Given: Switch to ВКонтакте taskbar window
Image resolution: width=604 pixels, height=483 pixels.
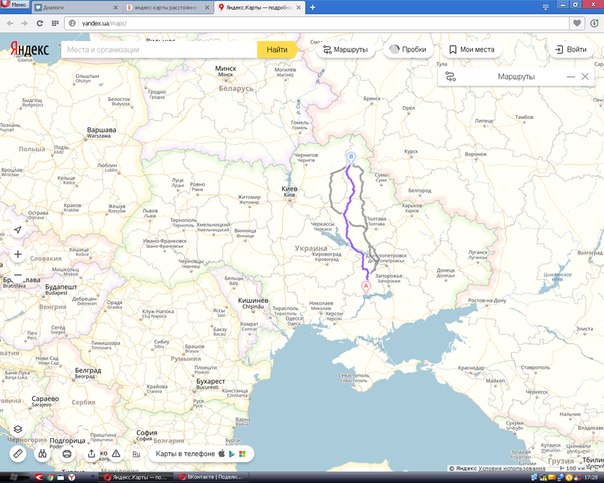Looking at the screenshot, I should point(210,477).
